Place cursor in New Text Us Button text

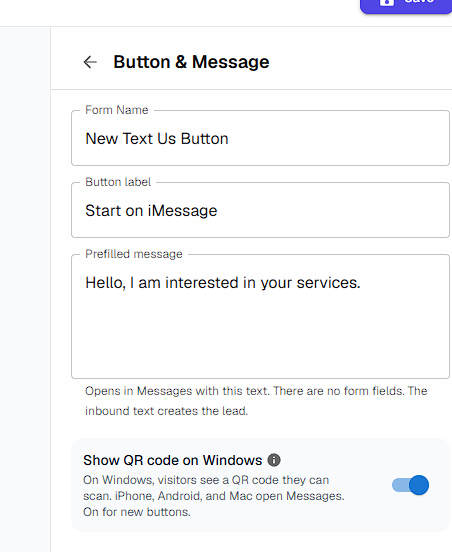[x=157, y=138]
